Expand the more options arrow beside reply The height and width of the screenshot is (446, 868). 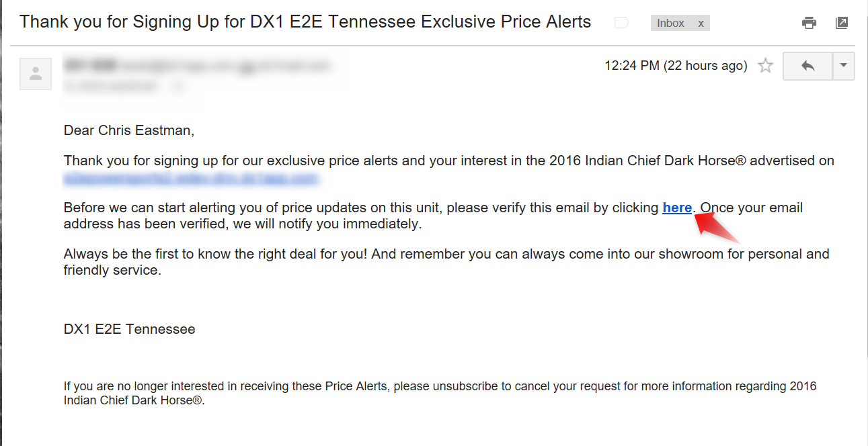pyautogui.click(x=844, y=66)
